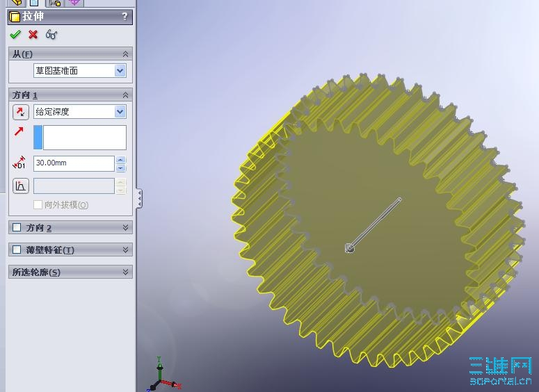This screenshot has height=392, width=539.
Task: Click the direction of extrusion selection box
Action: (x=80, y=138)
